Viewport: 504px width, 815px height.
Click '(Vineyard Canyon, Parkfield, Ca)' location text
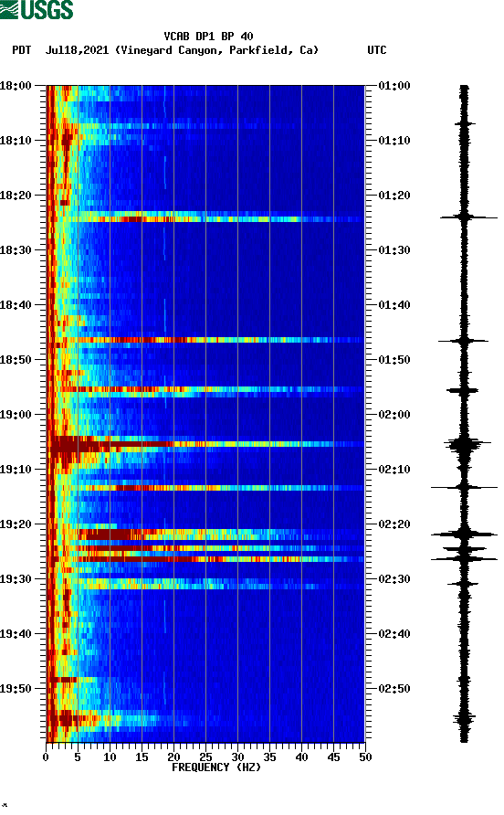[x=216, y=50]
